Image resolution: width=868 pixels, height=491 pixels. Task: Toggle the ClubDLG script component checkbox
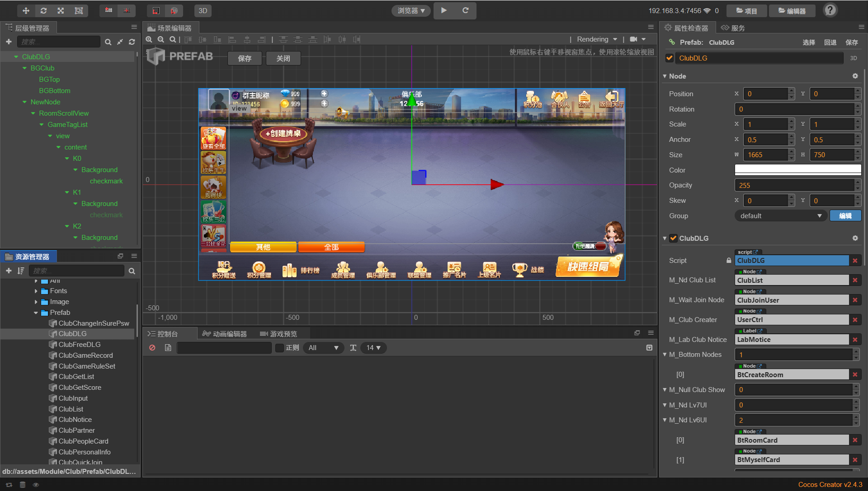pos(673,238)
